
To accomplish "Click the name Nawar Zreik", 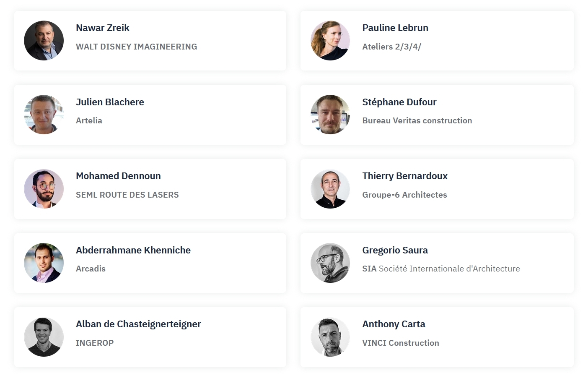I will pyautogui.click(x=103, y=28).
